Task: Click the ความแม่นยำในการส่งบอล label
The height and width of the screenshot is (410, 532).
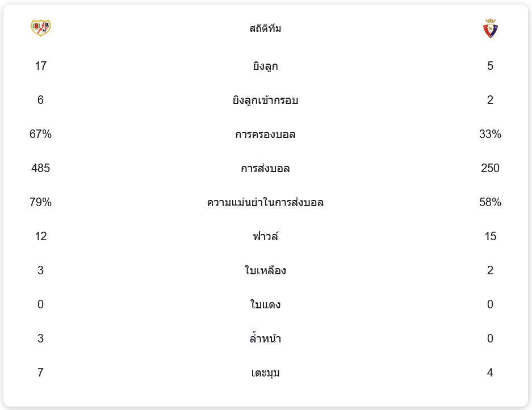Action: [x=265, y=203]
